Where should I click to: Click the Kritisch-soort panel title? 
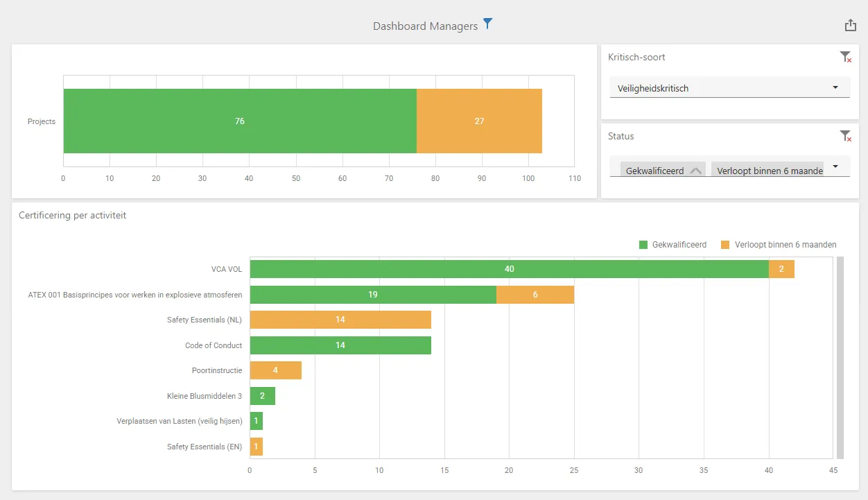(x=636, y=58)
